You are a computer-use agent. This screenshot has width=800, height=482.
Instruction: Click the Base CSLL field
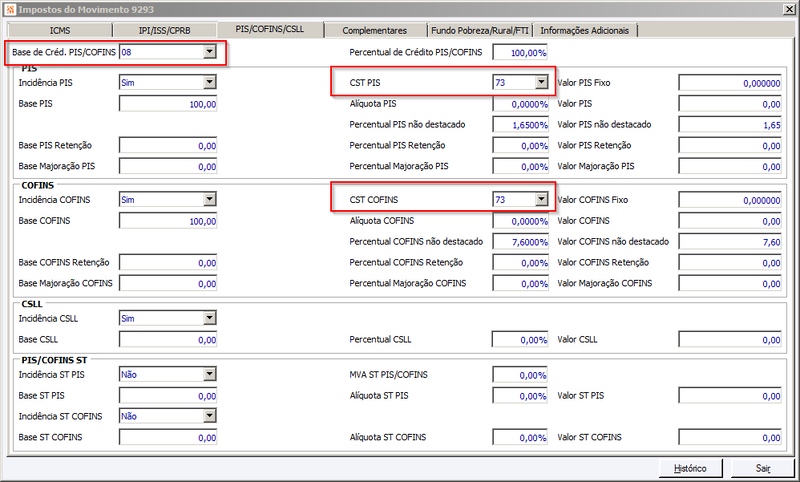[168, 340]
